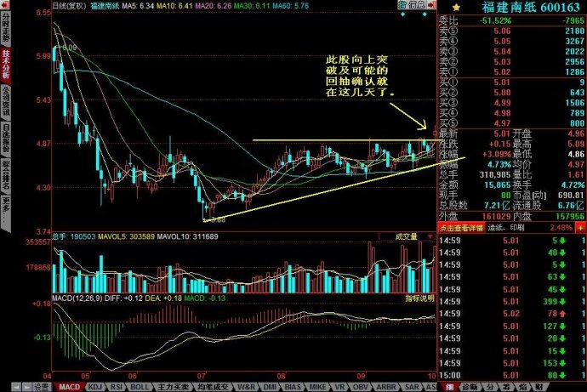Switch to the KDJ indicator tab
This screenshot has width=587, height=392.
(x=94, y=387)
